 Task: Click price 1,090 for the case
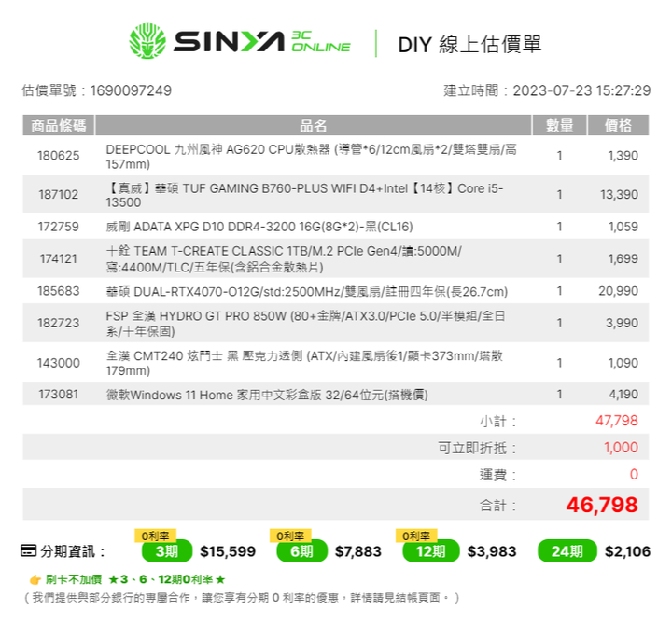point(623,363)
